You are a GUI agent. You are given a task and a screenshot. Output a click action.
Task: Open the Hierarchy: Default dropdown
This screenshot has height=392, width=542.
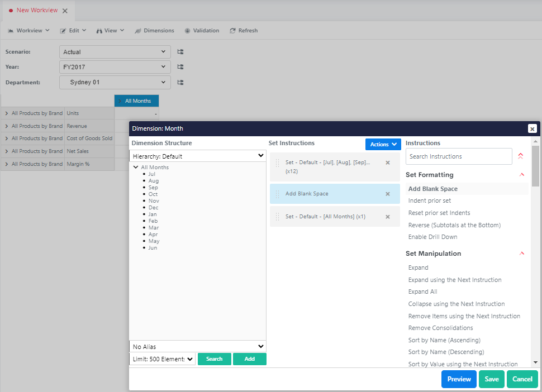point(197,156)
